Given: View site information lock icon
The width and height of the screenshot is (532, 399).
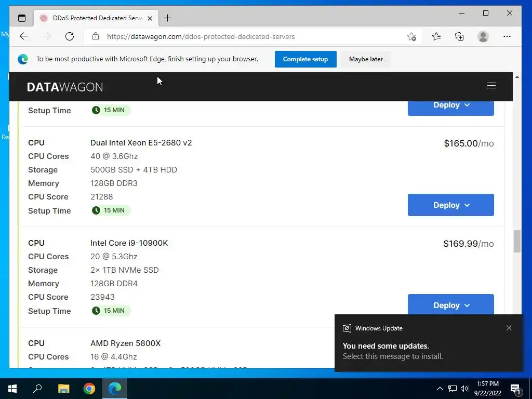Looking at the screenshot, I should point(96,36).
